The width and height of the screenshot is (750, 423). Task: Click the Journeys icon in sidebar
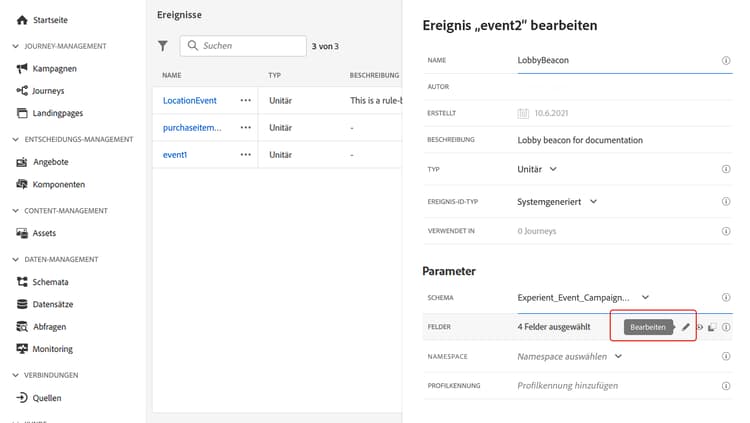22,90
